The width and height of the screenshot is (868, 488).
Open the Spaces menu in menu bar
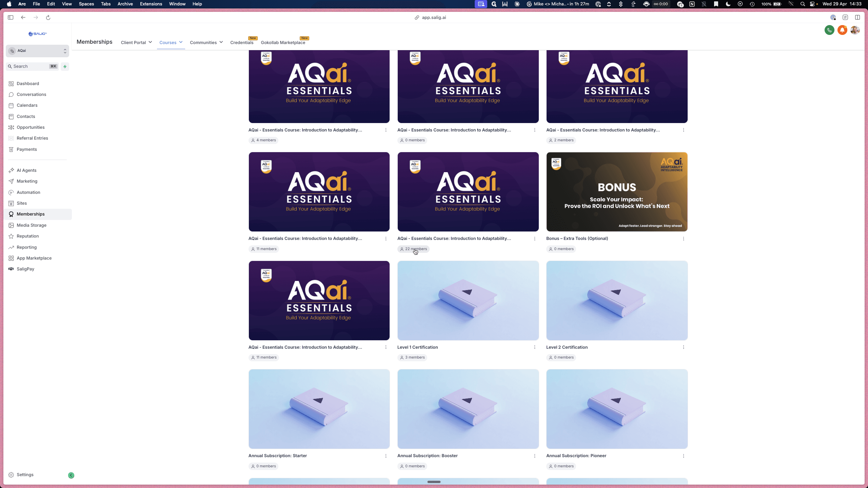86,4
